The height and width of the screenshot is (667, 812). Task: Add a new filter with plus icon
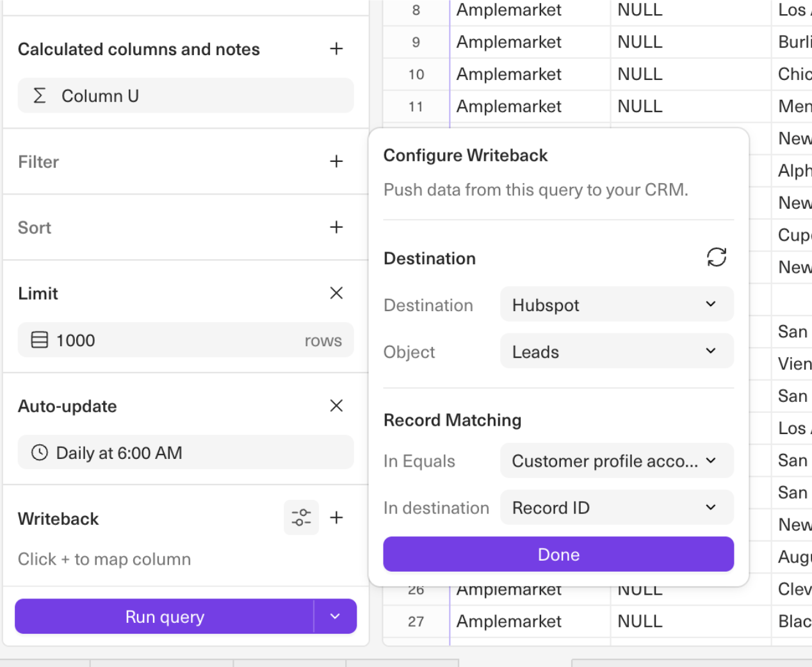click(336, 161)
